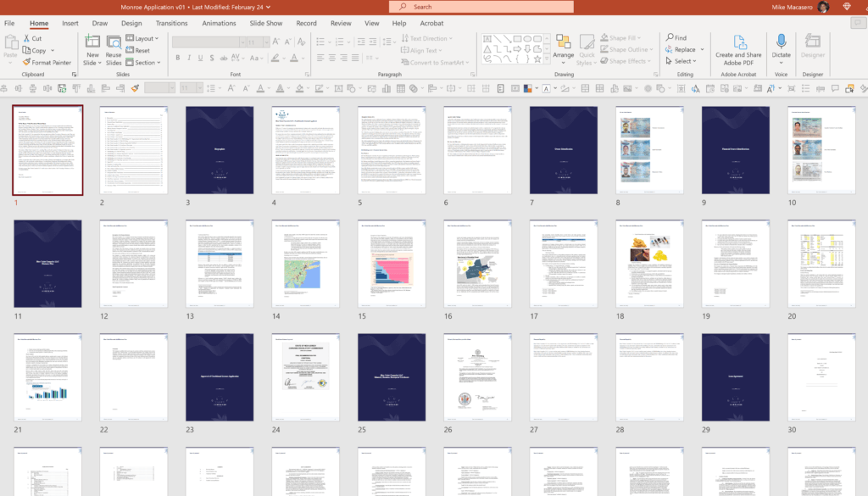868x496 pixels.
Task: Select slide 20 with yellow spreadsheet
Action: click(821, 264)
